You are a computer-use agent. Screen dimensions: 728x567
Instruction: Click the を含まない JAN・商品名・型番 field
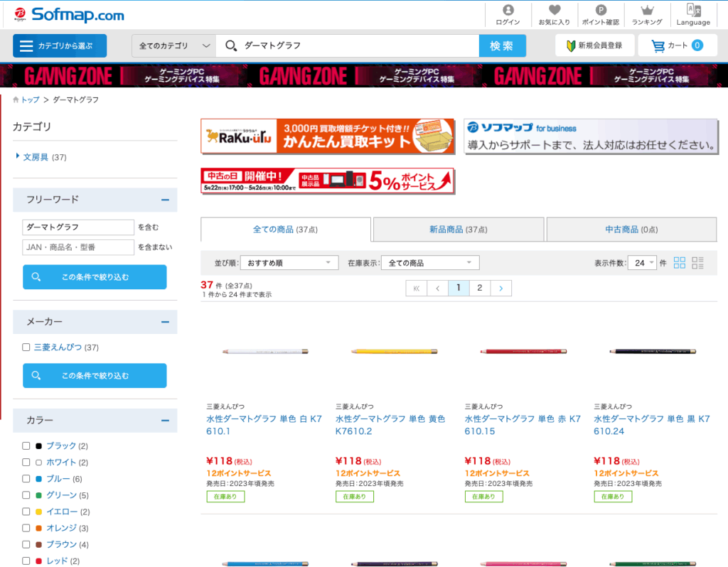point(78,247)
